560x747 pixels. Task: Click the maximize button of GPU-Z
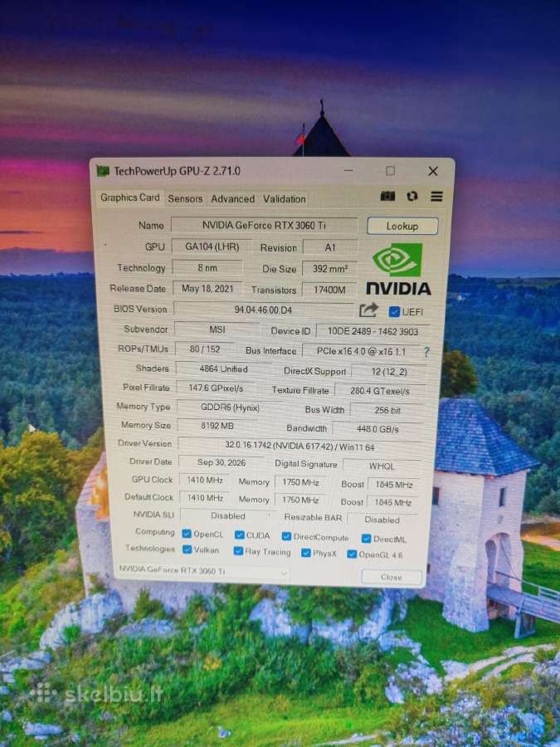coord(390,170)
